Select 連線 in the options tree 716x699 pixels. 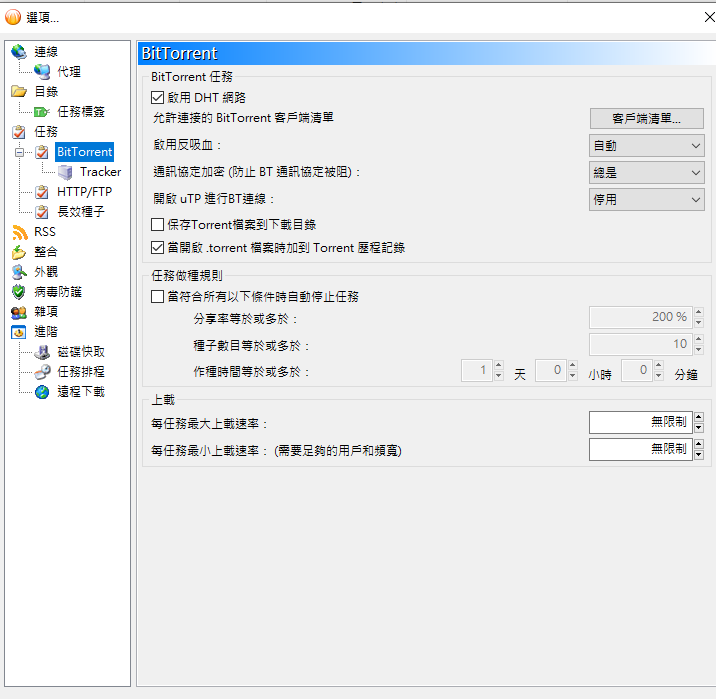(x=46, y=52)
